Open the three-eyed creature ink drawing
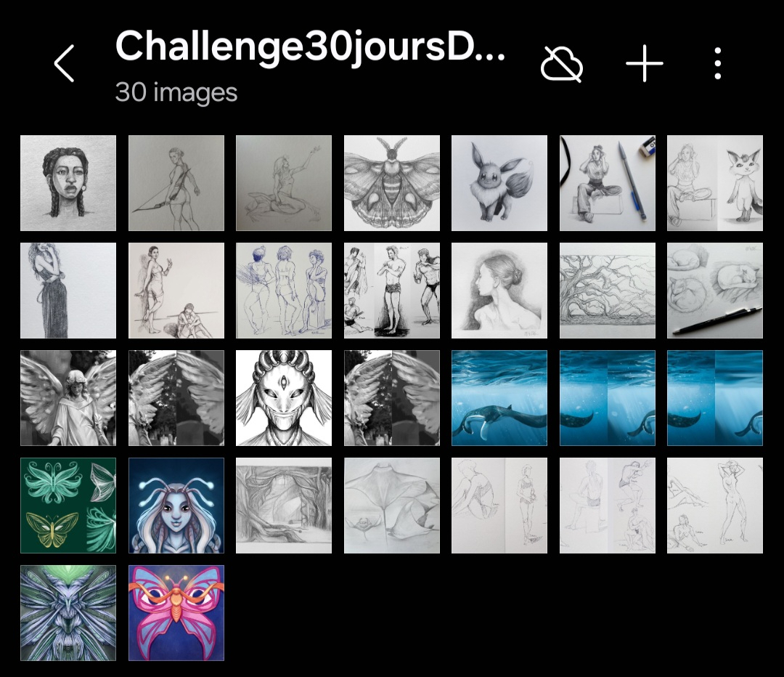This screenshot has width=784, height=677. [284, 398]
